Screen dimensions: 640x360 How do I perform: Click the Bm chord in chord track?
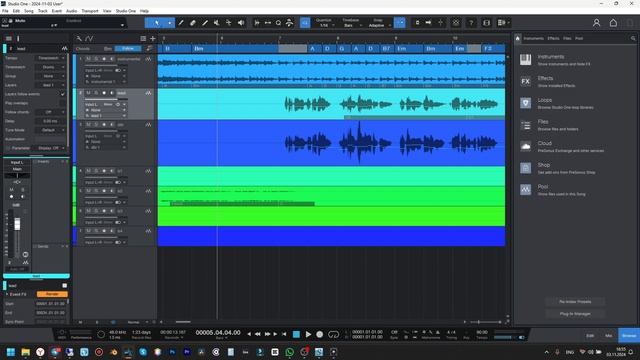click(x=199, y=49)
